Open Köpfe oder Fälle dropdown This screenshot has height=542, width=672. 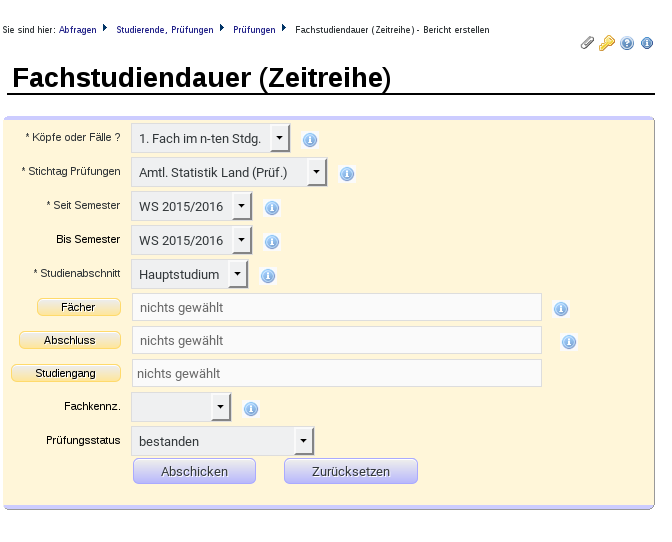click(210, 138)
